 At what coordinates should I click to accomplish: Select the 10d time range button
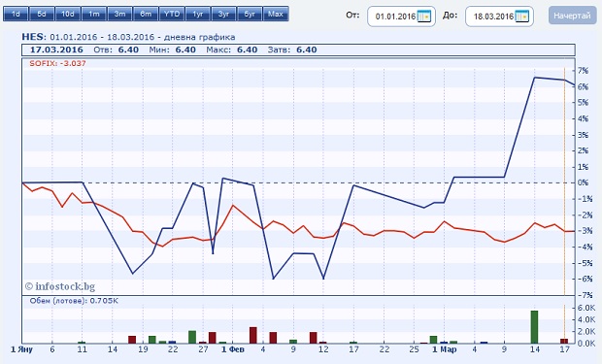(x=68, y=14)
